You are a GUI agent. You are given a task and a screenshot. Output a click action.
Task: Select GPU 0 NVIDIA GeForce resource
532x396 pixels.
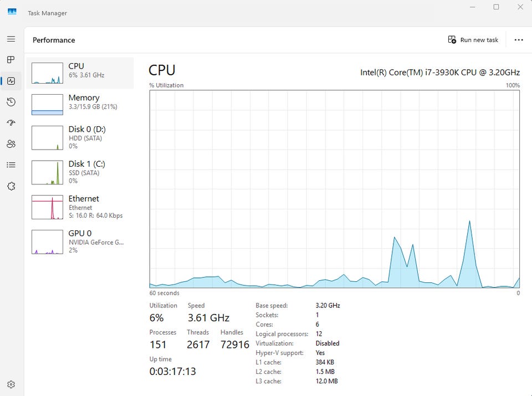pos(80,241)
